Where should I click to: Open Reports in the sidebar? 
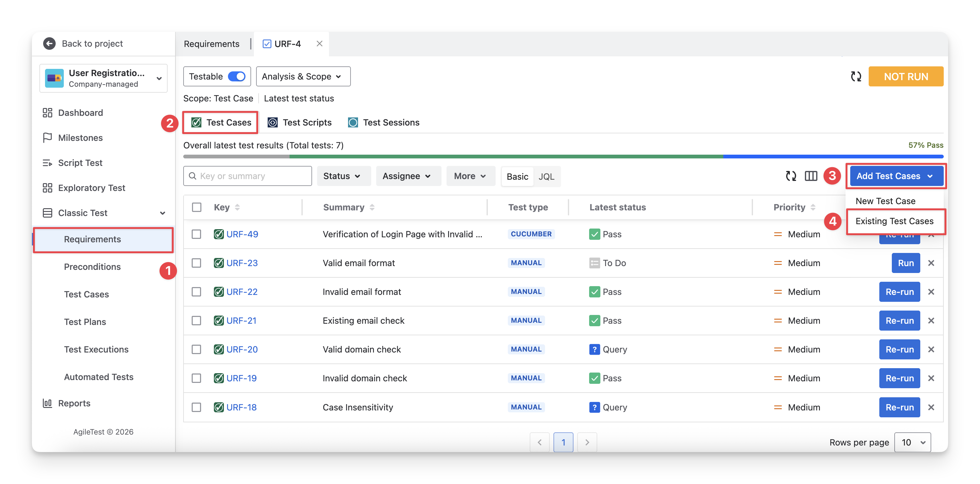[74, 403]
